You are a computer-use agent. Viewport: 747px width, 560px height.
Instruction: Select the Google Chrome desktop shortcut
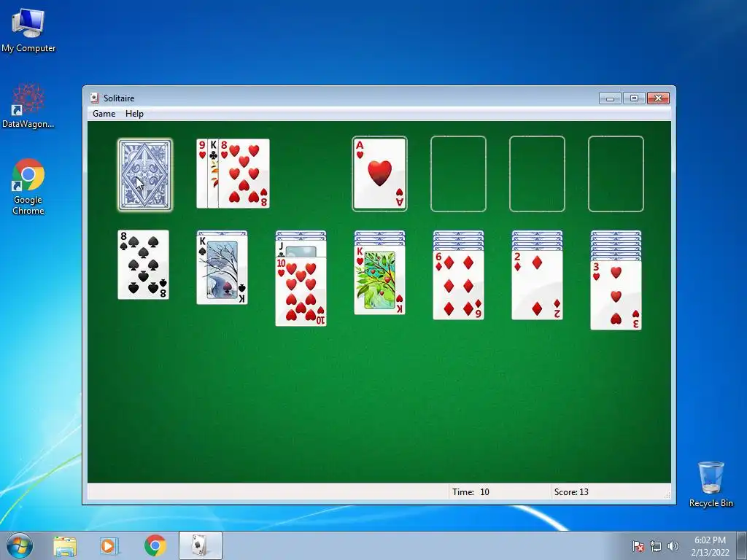point(28,187)
